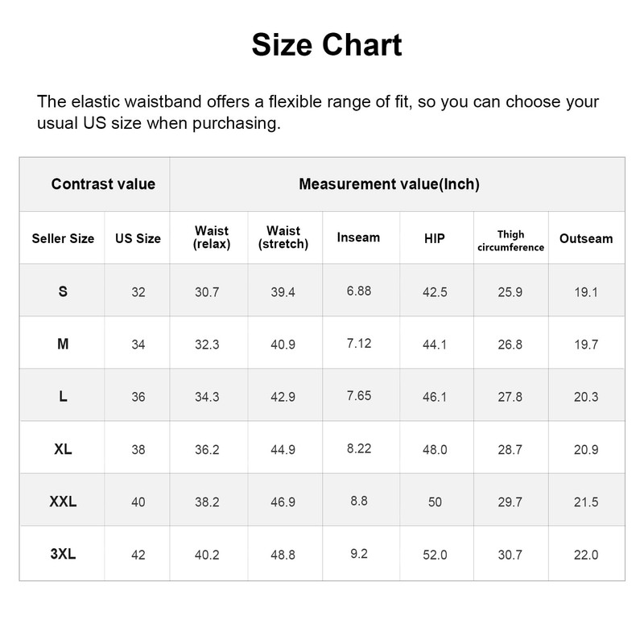
Task: Click the Thigh circumference column header
Action: click(510, 241)
